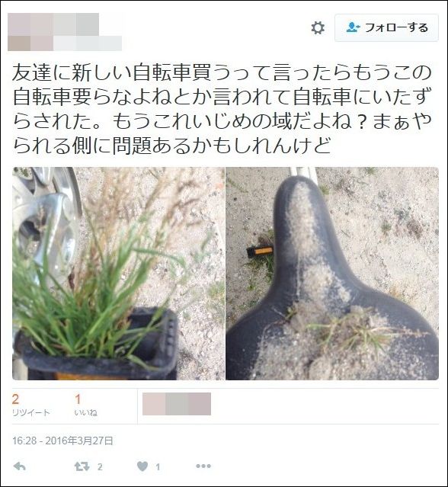Click the follow person icon in button

pyautogui.click(x=353, y=27)
